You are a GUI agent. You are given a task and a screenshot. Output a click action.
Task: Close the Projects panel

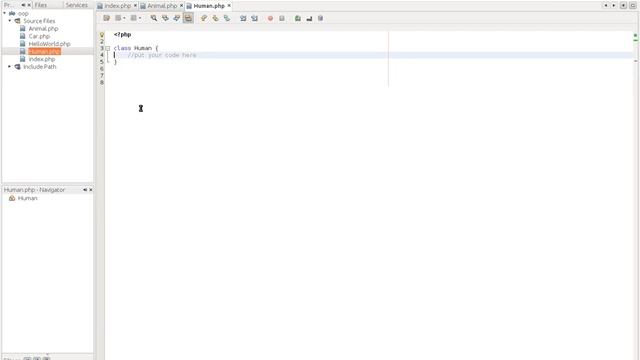point(29,5)
